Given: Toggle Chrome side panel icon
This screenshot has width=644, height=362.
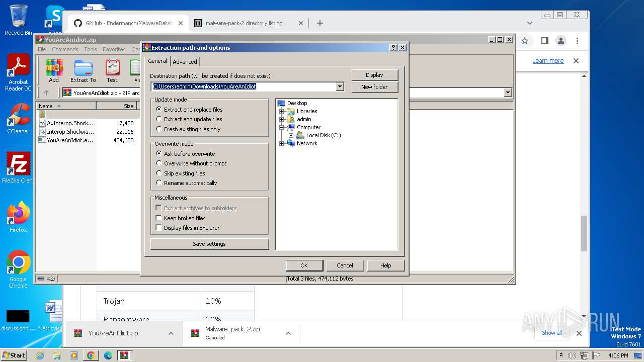Looking at the screenshot, I should tap(544, 41).
